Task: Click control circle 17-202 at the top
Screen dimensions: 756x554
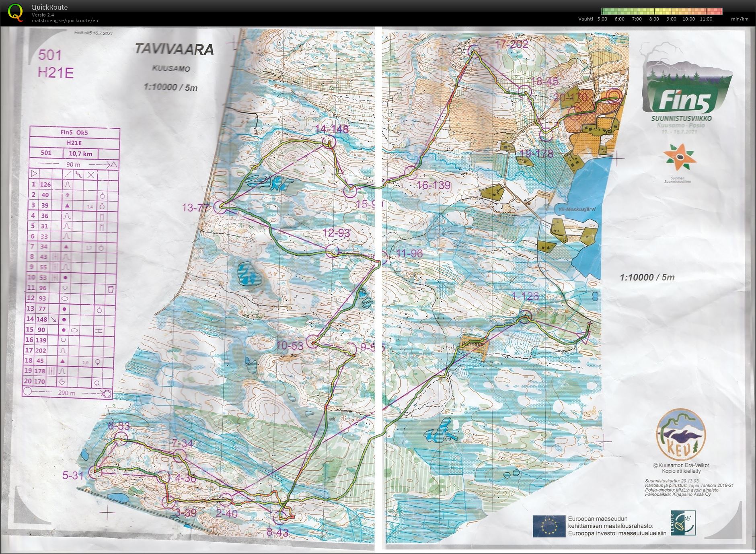Action: [x=475, y=51]
